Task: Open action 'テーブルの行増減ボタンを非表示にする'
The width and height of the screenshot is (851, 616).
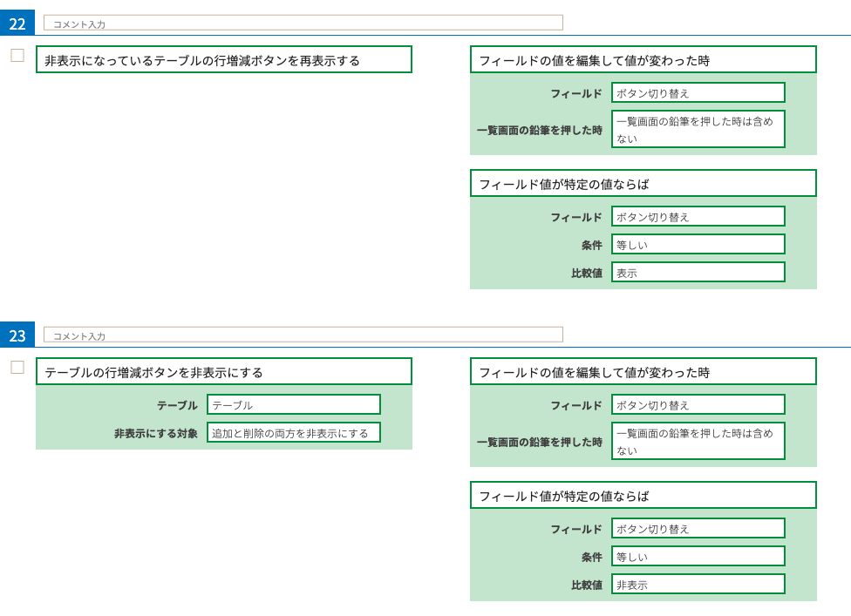Action: (x=223, y=371)
